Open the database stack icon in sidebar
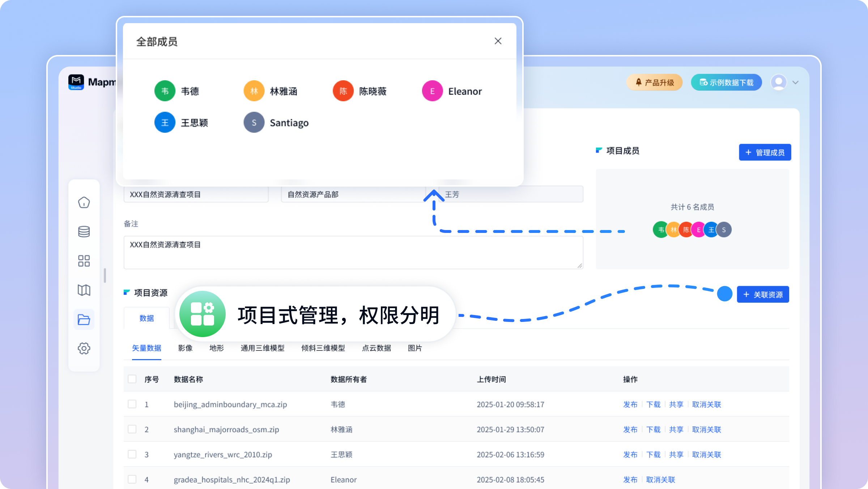Image resolution: width=868 pixels, height=489 pixels. [x=84, y=232]
